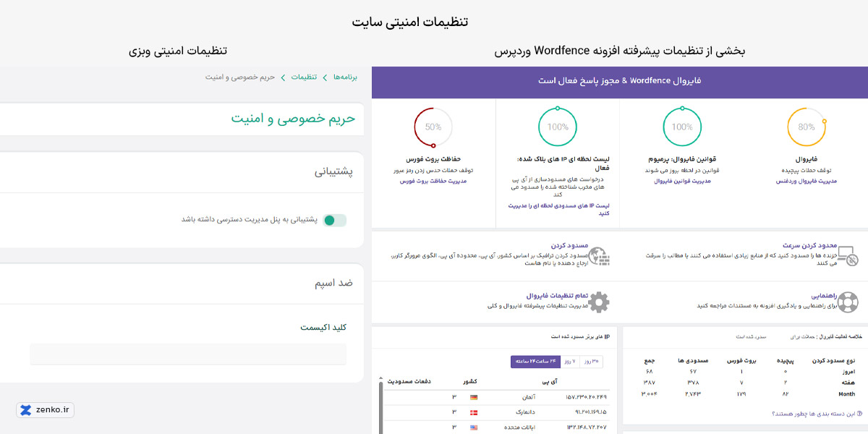Open the مدیریت فایروال وردفنس link
The width and height of the screenshot is (868, 434).
pos(807,181)
